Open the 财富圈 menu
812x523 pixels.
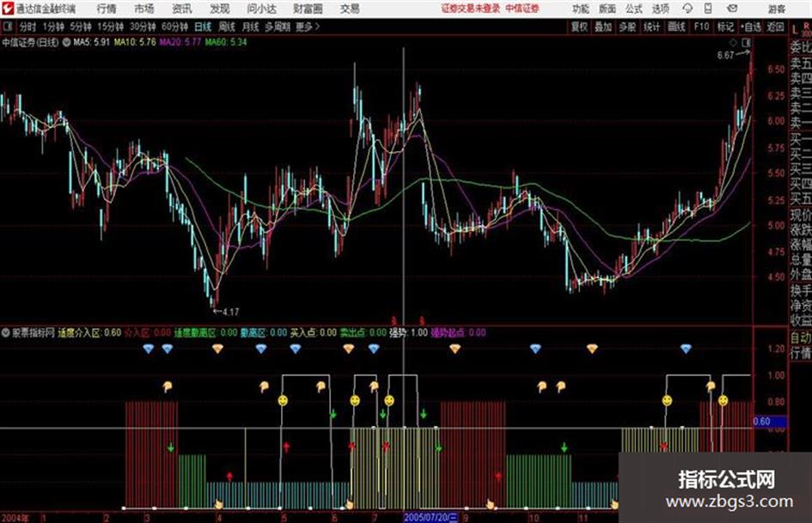coord(308,9)
